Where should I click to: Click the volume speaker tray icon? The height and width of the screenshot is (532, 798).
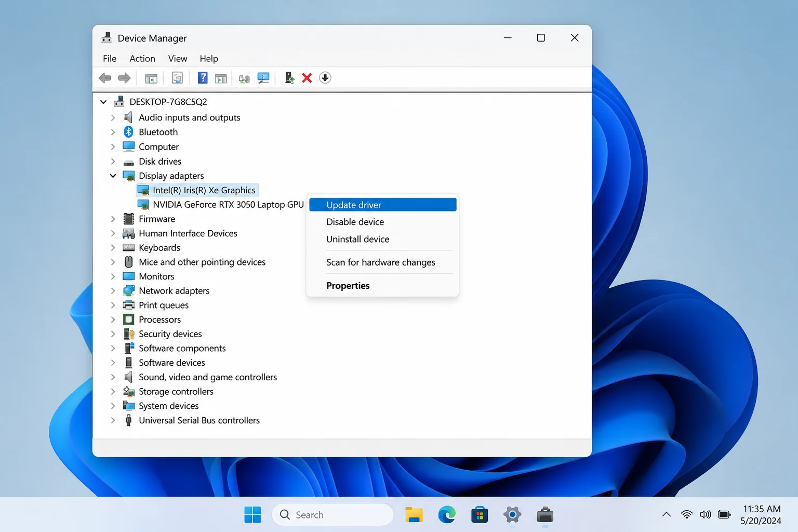pos(705,515)
